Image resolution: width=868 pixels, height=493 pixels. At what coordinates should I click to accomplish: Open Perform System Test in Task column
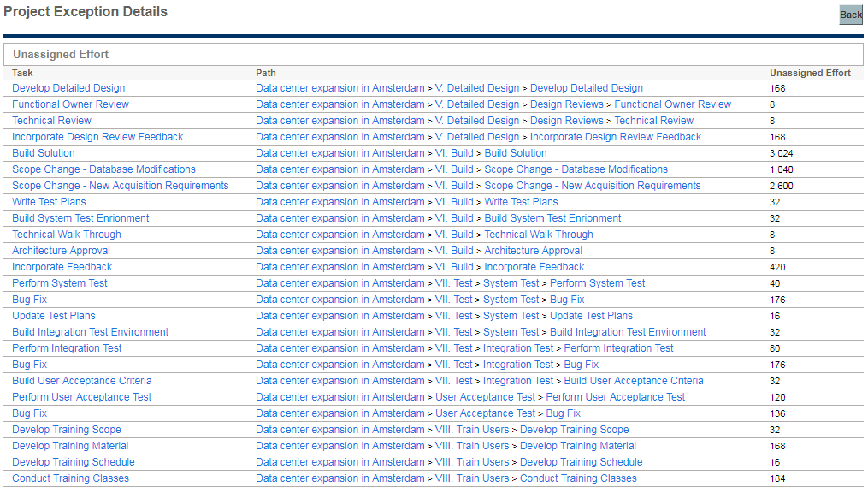pyautogui.click(x=60, y=283)
